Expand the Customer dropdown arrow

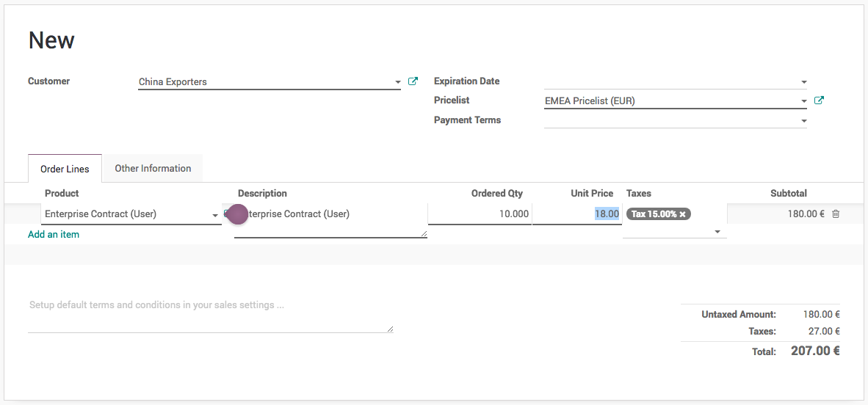397,82
